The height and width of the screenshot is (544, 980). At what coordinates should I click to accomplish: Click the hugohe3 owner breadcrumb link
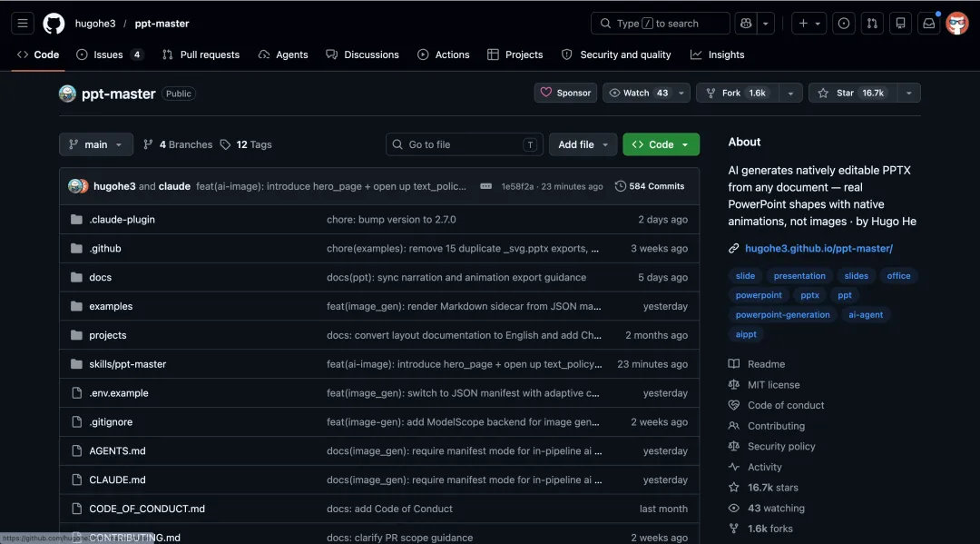click(95, 23)
